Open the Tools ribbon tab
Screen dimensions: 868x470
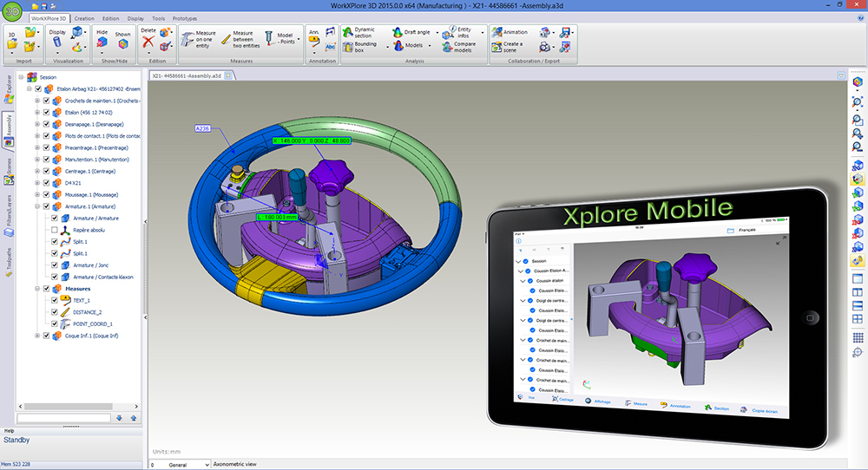click(159, 18)
